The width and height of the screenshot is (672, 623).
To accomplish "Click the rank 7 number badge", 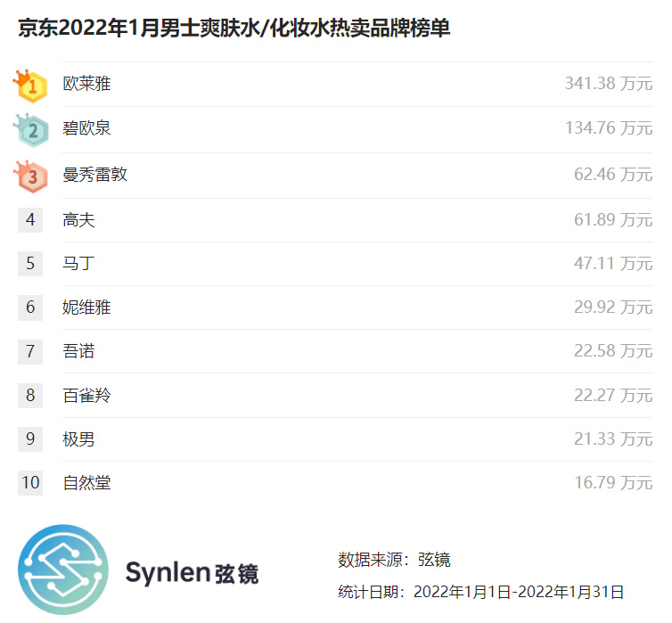I will point(30,351).
